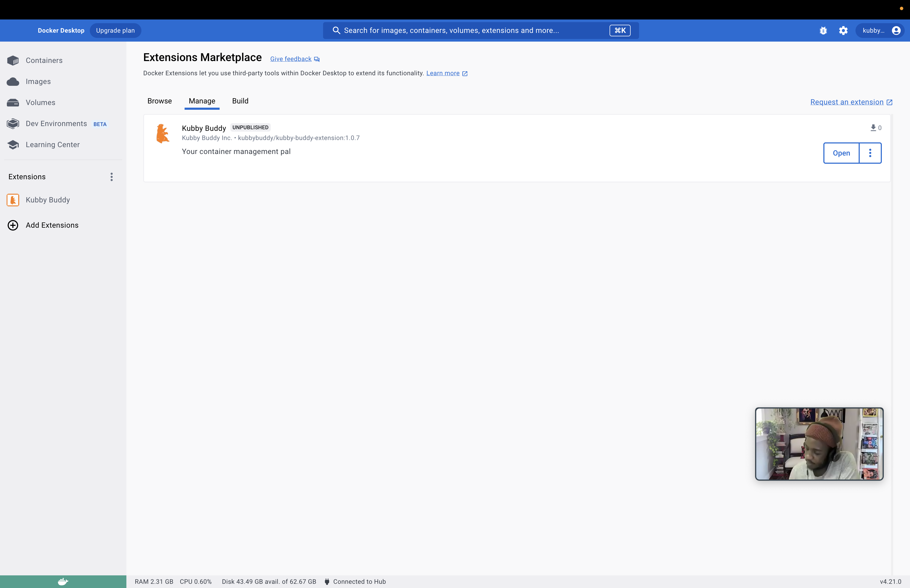Click the Connected to Hub status indicator
910x588 pixels.
tap(355, 581)
